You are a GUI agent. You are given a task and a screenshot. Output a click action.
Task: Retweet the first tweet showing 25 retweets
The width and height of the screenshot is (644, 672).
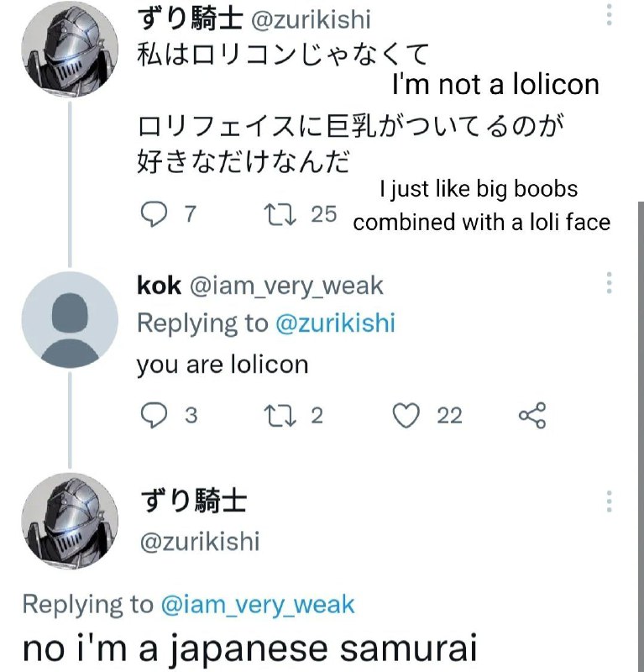[280, 215]
